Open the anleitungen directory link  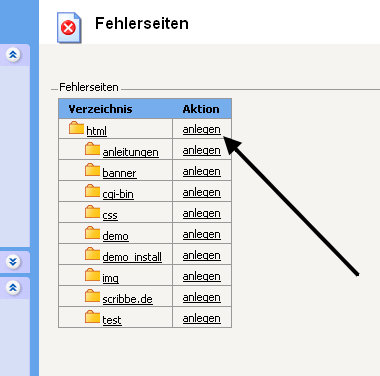tap(130, 152)
